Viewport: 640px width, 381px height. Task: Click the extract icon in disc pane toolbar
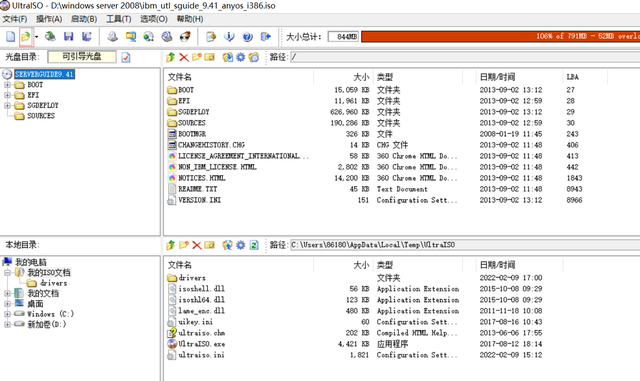pos(227,57)
